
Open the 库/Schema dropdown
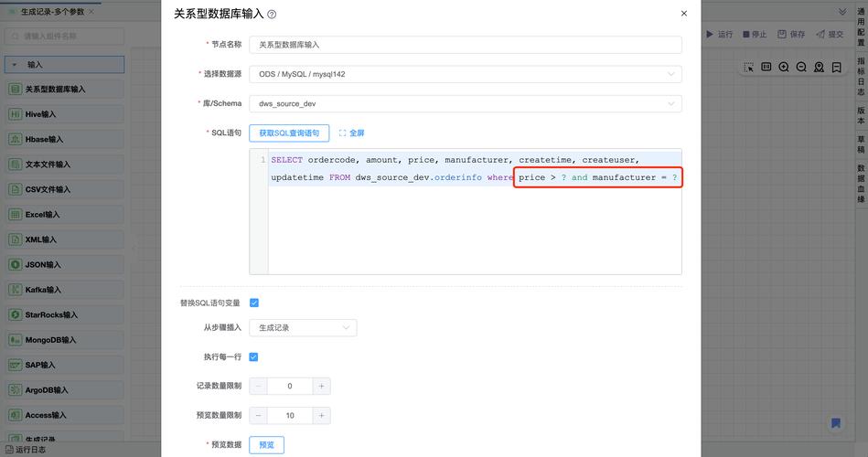pyautogui.click(x=465, y=103)
